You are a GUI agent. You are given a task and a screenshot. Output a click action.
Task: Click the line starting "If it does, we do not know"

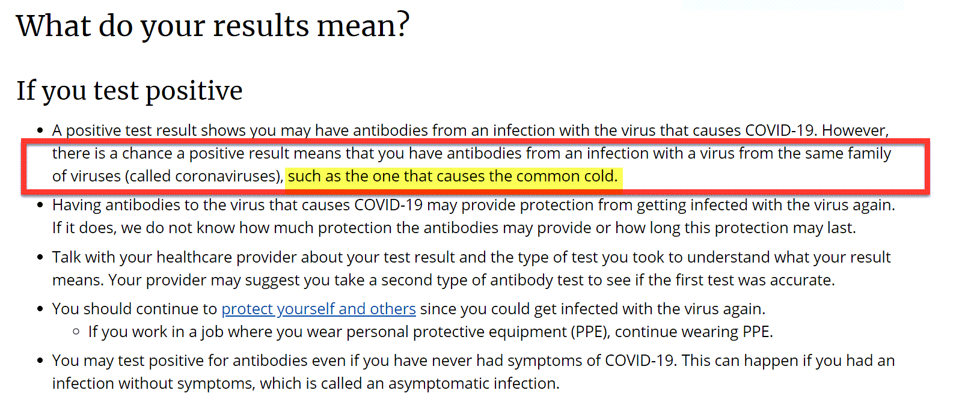454,228
